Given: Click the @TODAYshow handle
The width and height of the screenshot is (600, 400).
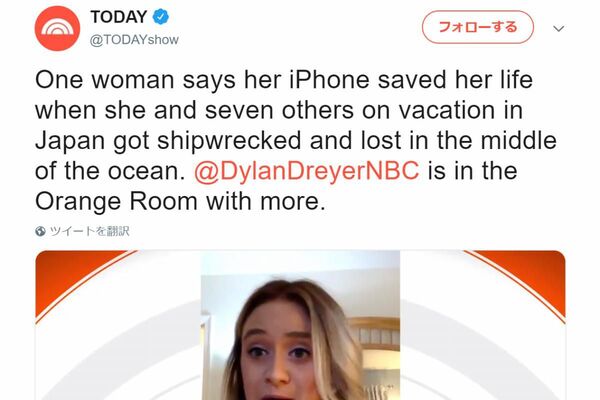Looking at the screenshot, I should [x=134, y=39].
